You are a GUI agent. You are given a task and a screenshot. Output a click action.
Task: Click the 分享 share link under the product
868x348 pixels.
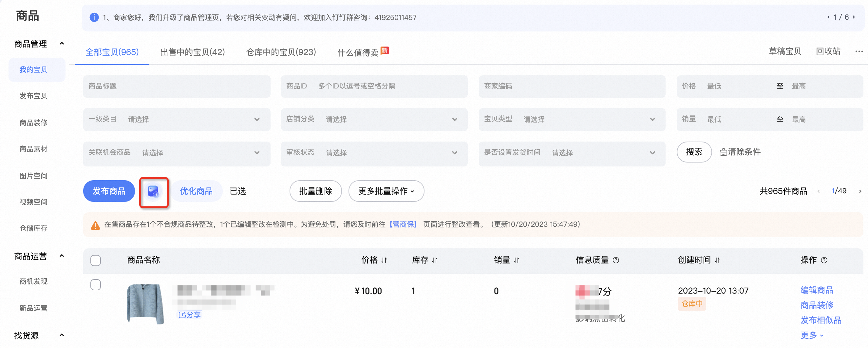tap(190, 315)
